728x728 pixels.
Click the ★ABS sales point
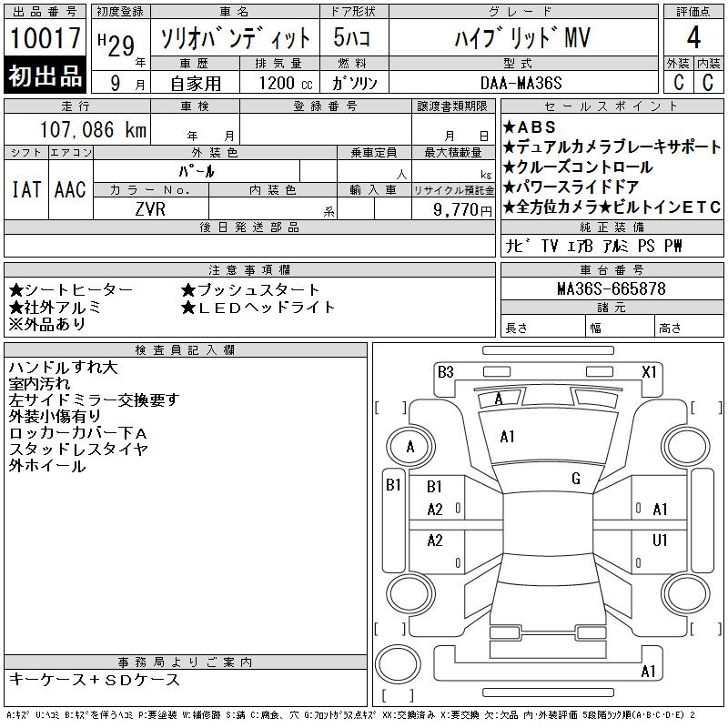[x=530, y=126]
